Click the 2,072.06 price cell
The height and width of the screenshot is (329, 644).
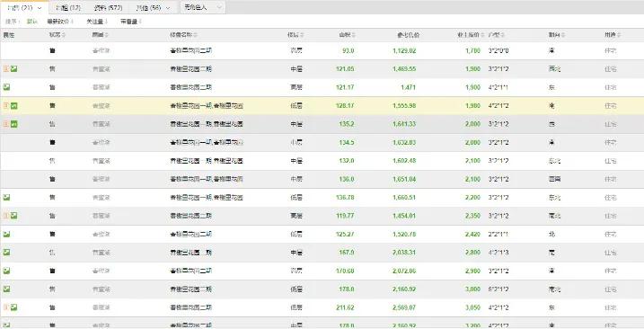click(403, 271)
